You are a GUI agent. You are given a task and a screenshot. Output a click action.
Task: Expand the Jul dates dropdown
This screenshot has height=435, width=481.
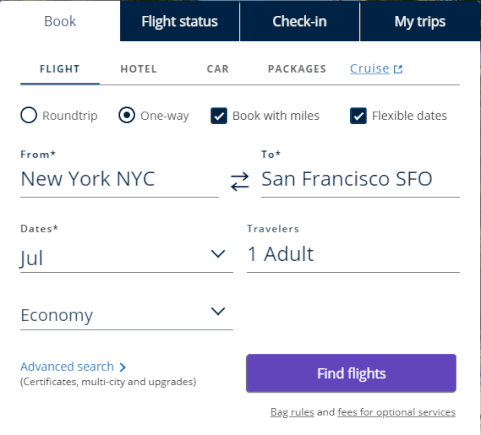coord(127,258)
